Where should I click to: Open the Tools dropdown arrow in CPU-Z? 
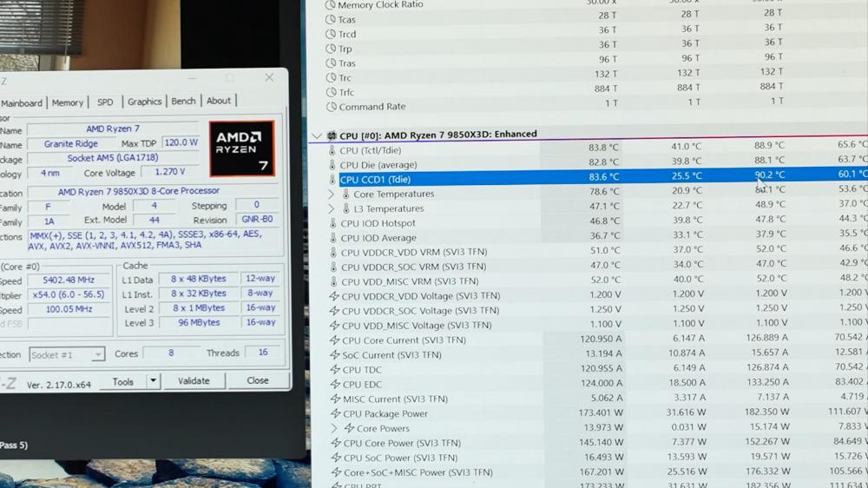[154, 381]
